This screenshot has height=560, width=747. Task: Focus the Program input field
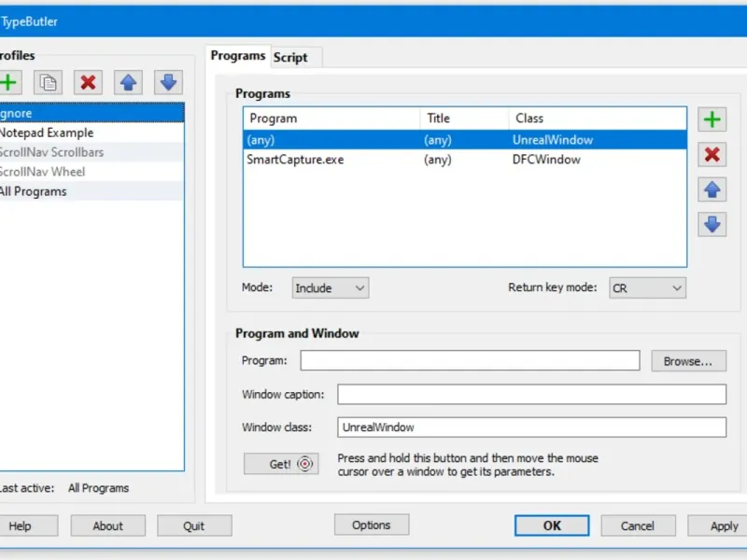(x=470, y=360)
